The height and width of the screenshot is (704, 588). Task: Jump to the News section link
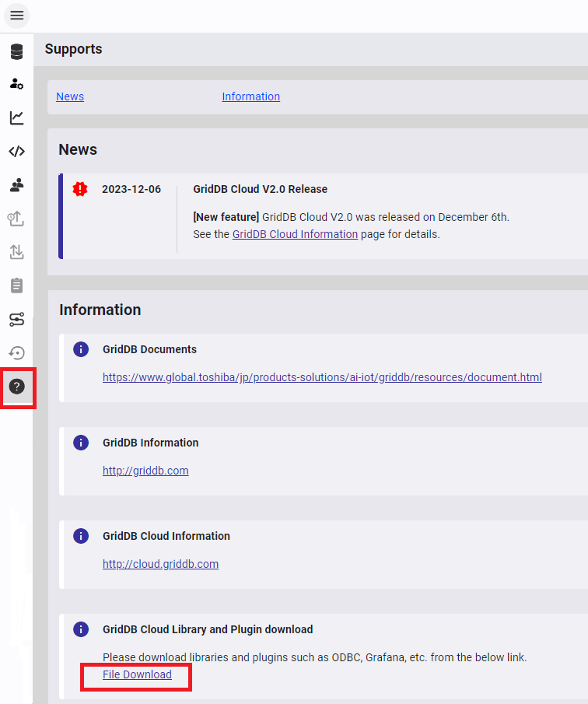tap(70, 96)
